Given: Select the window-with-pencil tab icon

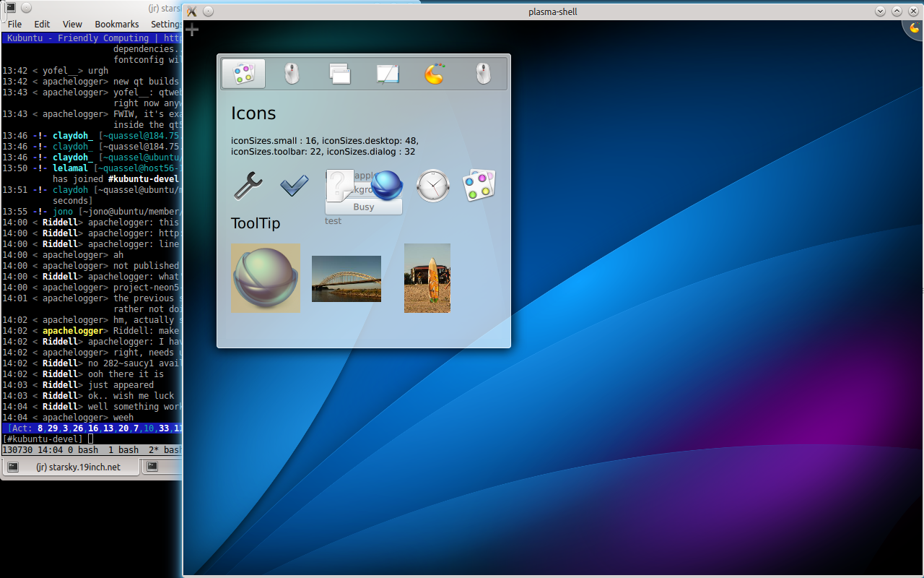Looking at the screenshot, I should (x=387, y=74).
